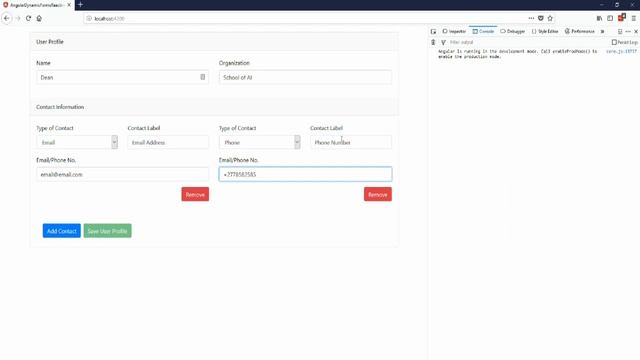
Task: Reload the page with the refresh icon
Action: click(28, 18)
